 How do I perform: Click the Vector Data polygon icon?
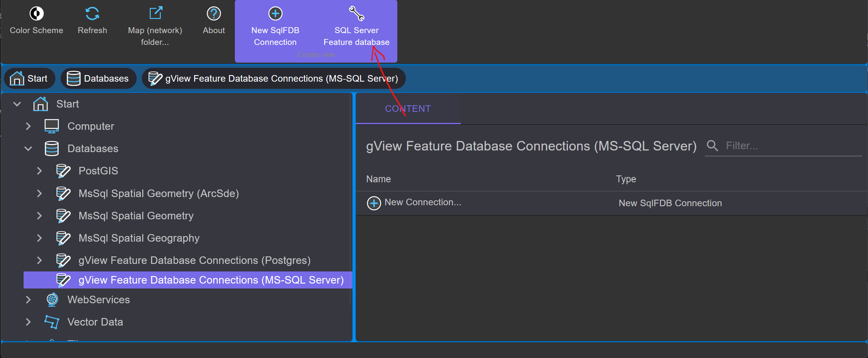point(51,322)
